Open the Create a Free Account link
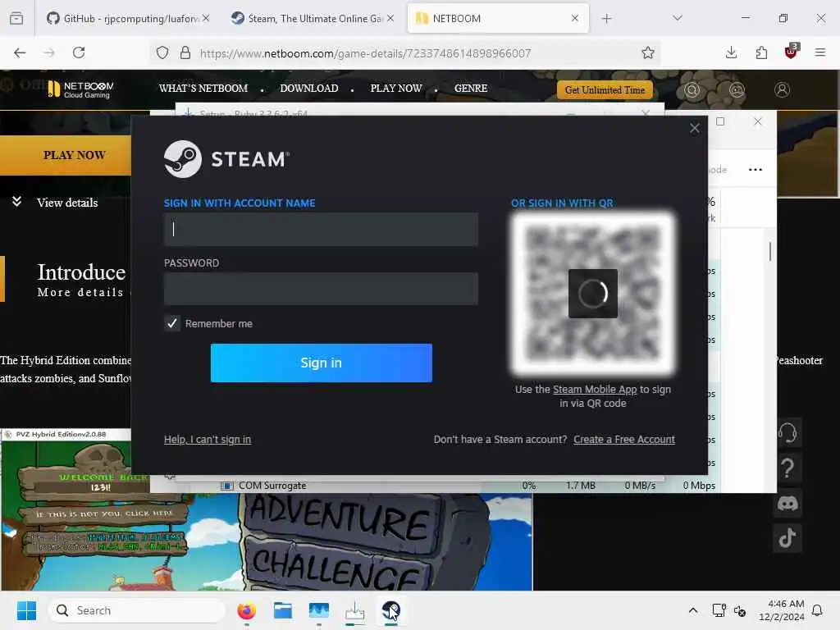 coord(624,440)
